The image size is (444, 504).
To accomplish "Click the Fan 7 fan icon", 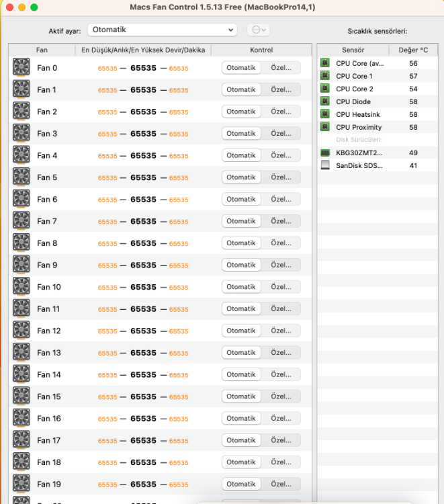I will [21, 220].
